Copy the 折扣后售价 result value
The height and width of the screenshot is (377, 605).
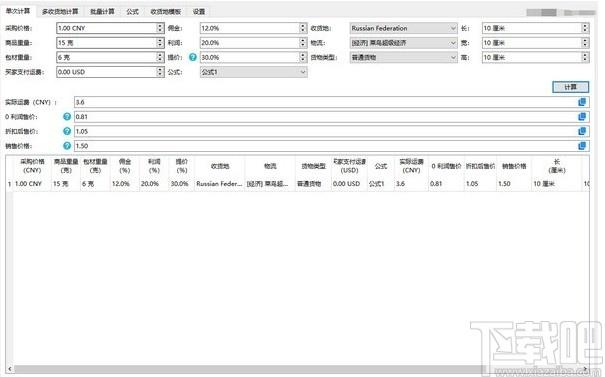pos(582,131)
